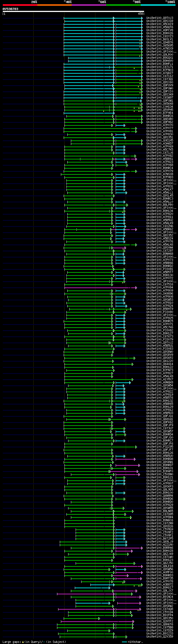The image size is (178, 644).
Task: Select the UniRef100_Q8H6T6 entry
Action: [x=160, y=624]
